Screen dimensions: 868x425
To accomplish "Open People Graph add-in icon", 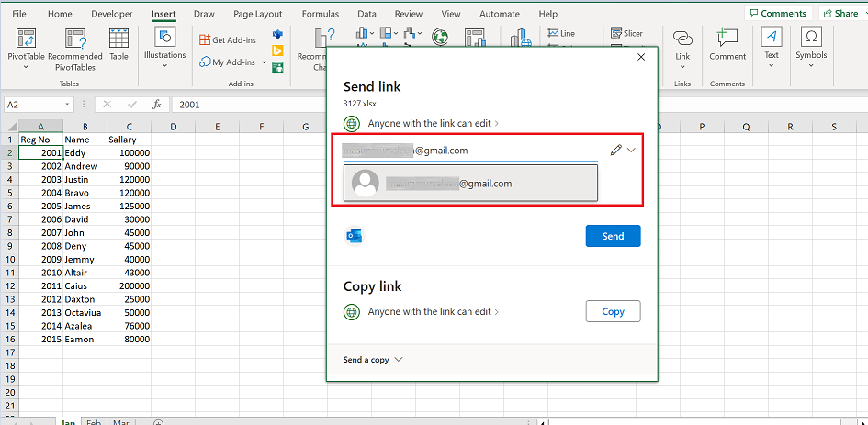I will point(277,67).
